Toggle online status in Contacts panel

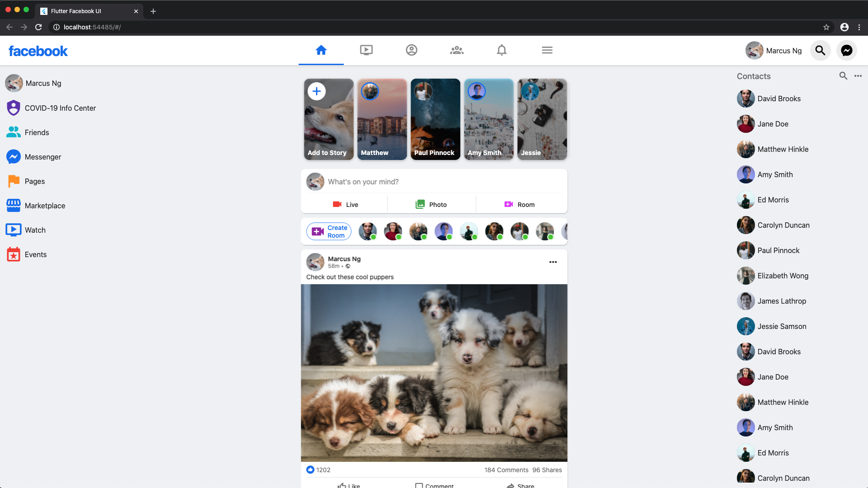[x=858, y=75]
